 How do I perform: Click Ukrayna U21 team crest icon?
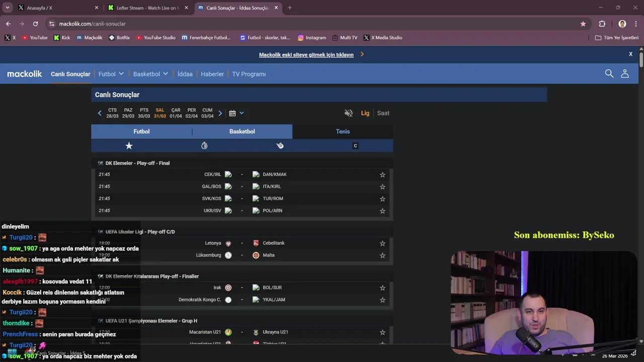point(256,332)
